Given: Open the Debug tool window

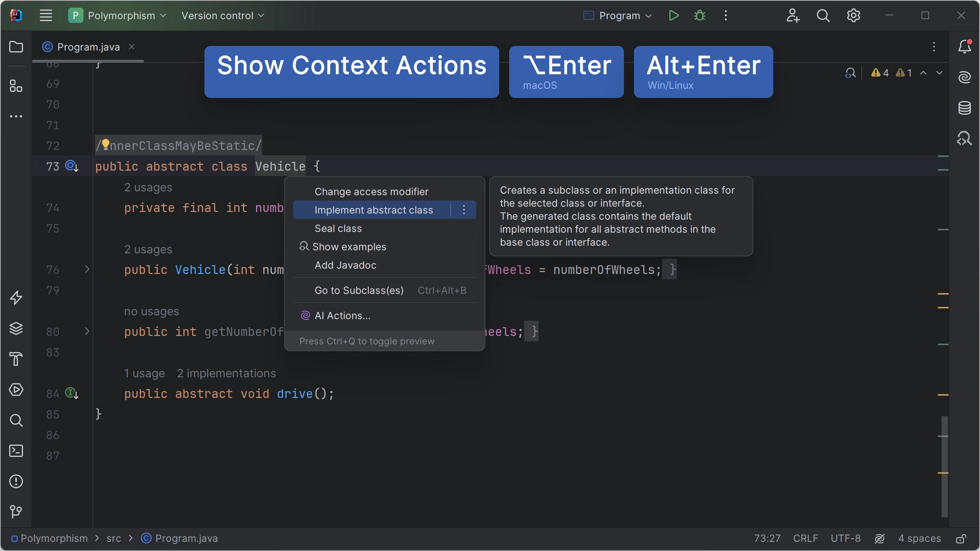Looking at the screenshot, I should pos(699,15).
